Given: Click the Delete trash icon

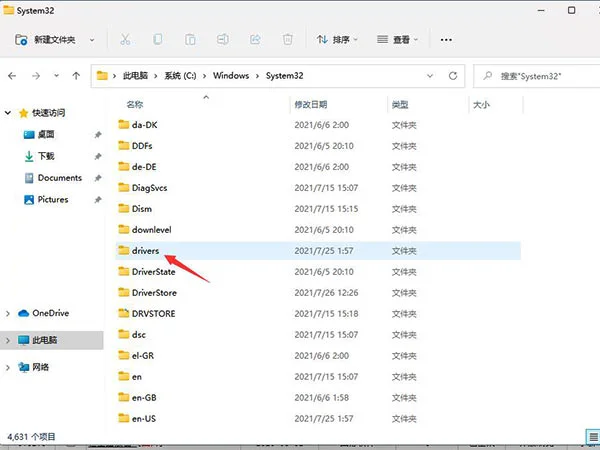Looking at the screenshot, I should click(288, 39).
